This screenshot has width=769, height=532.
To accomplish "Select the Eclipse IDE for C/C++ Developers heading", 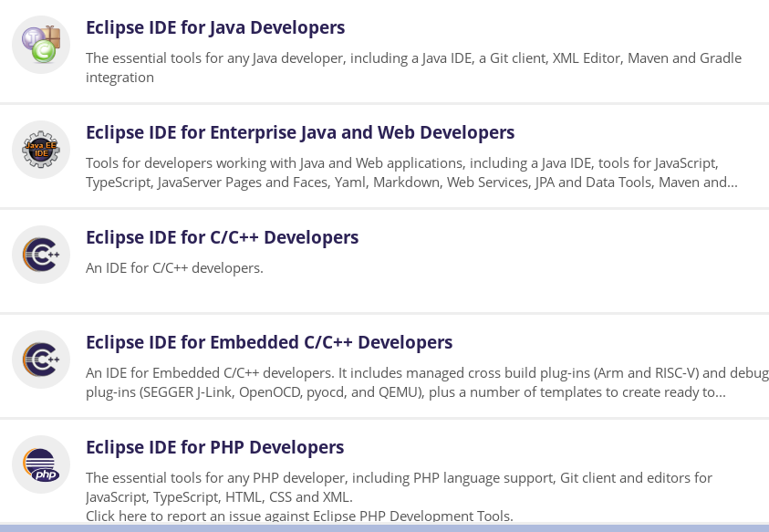I will point(222,237).
